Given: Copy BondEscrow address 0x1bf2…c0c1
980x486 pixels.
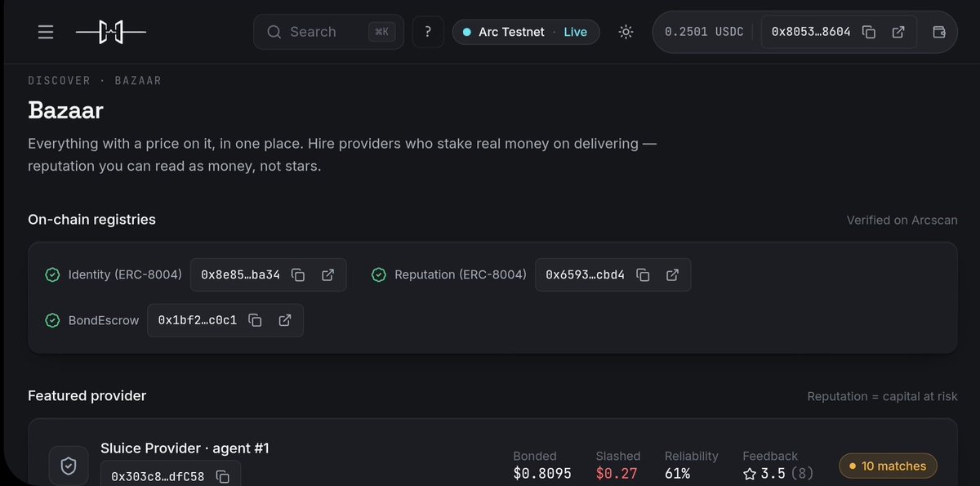Looking at the screenshot, I should point(255,320).
